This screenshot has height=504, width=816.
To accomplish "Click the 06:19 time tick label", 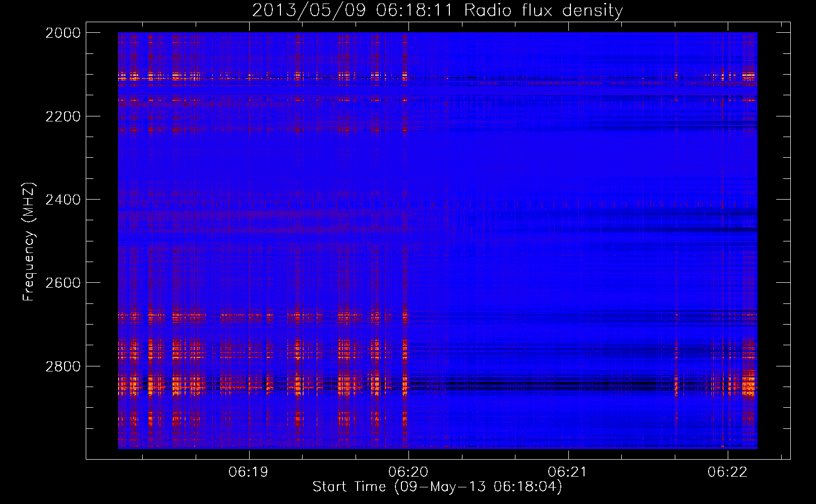I will [249, 472].
